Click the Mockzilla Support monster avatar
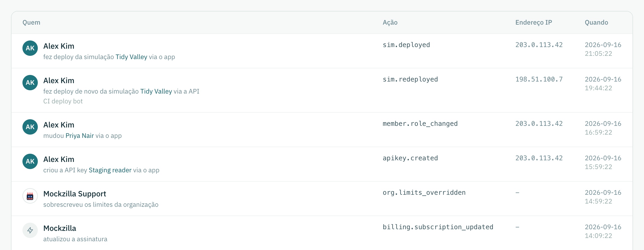 point(30,196)
